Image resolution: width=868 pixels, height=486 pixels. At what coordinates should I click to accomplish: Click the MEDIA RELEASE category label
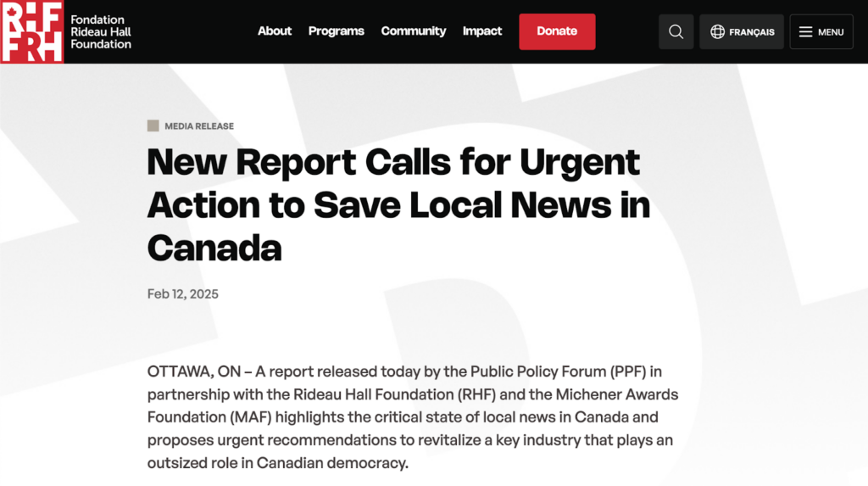tap(199, 126)
